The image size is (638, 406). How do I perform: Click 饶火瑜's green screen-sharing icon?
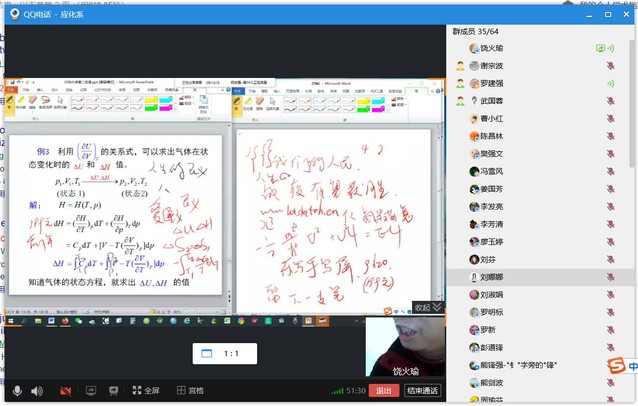coord(600,47)
